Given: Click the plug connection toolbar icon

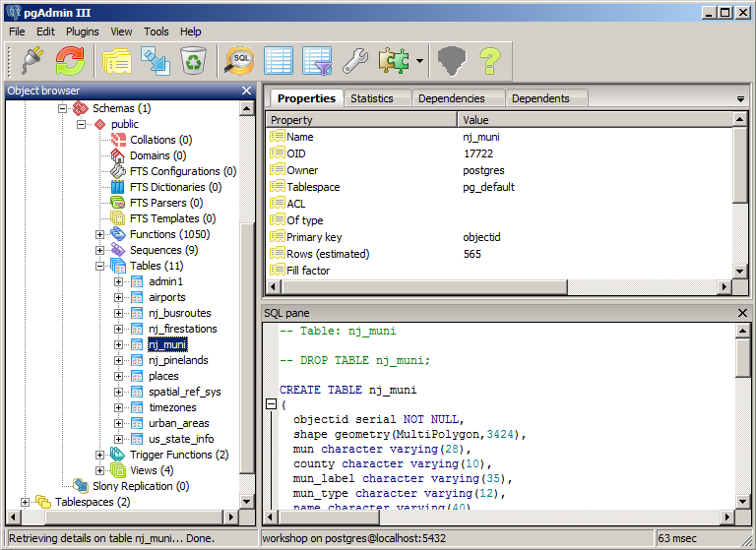Looking at the screenshot, I should coord(32,61).
